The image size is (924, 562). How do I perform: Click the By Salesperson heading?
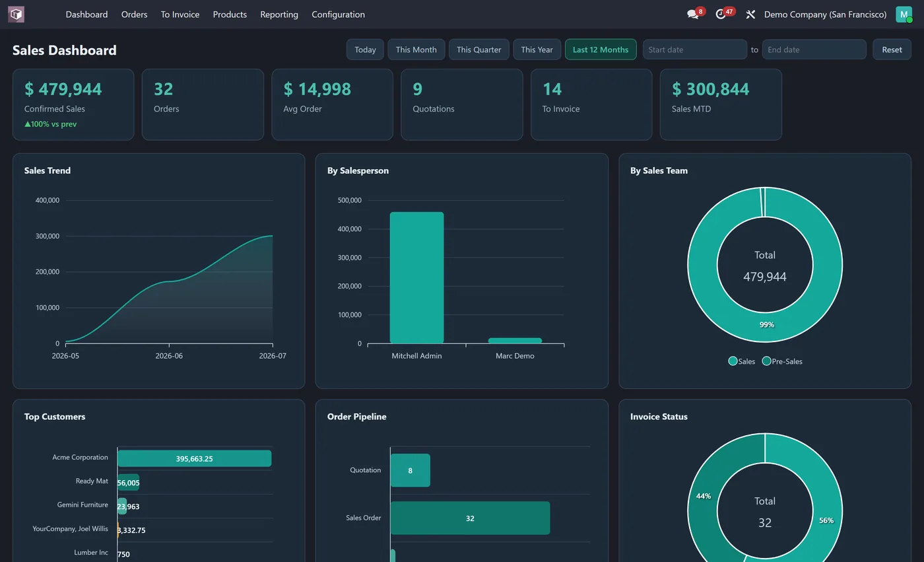click(x=358, y=170)
